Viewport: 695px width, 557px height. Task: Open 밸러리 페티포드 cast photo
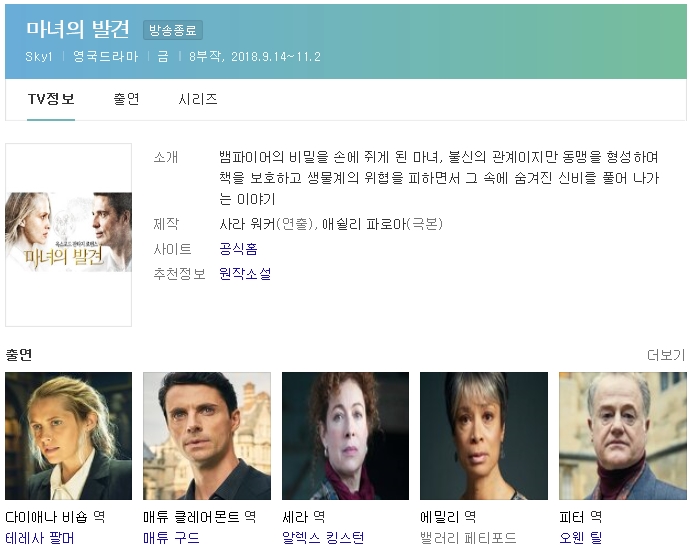(x=484, y=436)
